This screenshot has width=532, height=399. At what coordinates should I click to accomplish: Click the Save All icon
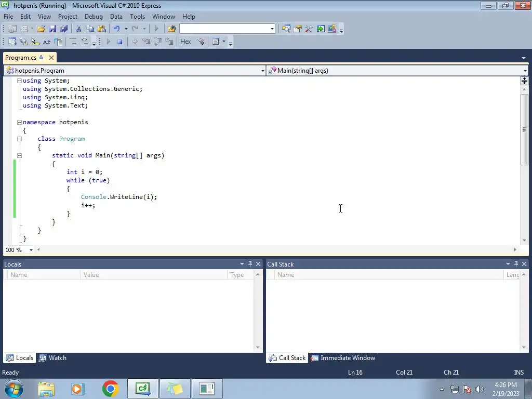[x=64, y=29]
